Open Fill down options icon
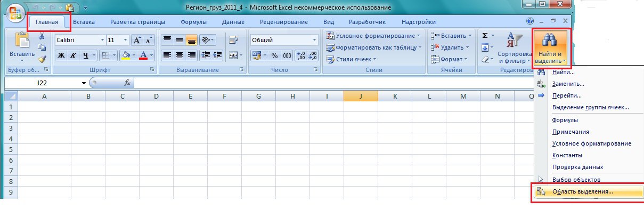The height and width of the screenshot is (209, 644). (x=485, y=47)
